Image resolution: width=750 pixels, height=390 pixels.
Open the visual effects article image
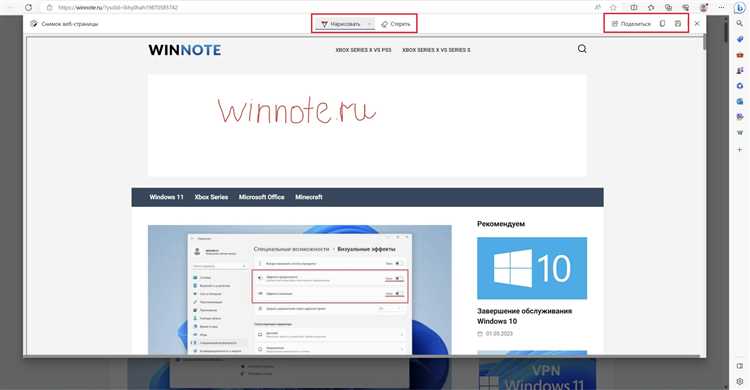[299, 290]
